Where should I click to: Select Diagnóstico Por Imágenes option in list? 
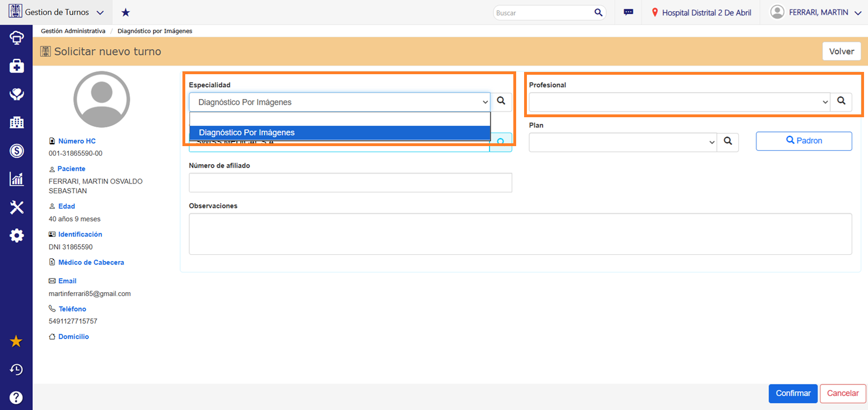340,133
